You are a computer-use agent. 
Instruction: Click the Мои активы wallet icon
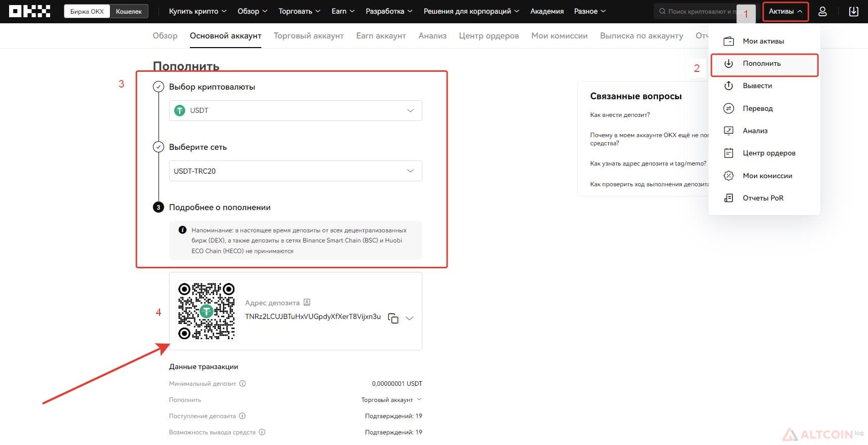[729, 41]
